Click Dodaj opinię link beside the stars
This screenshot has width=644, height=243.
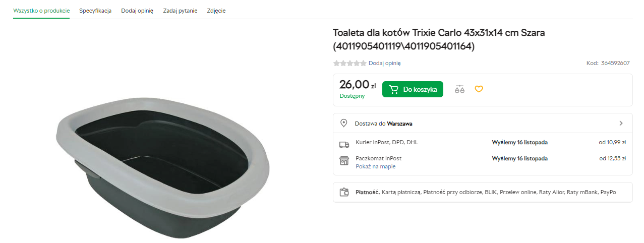coord(384,64)
